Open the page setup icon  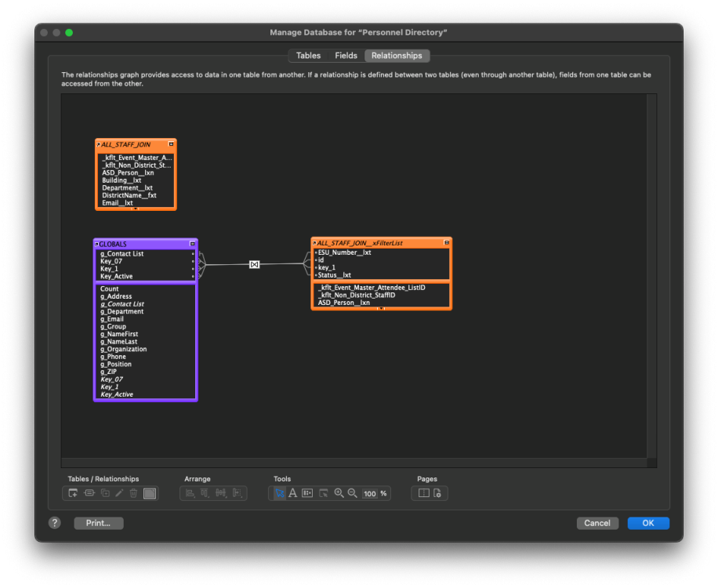click(438, 493)
